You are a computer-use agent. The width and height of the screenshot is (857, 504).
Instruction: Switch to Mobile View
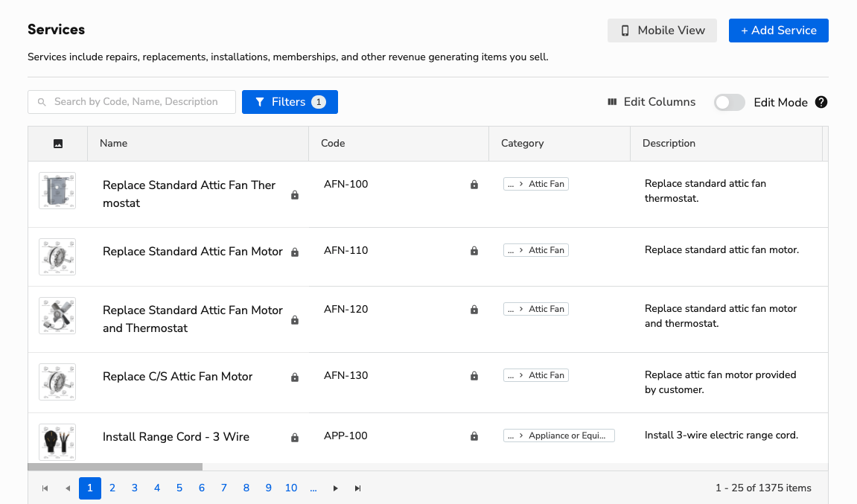tap(661, 31)
